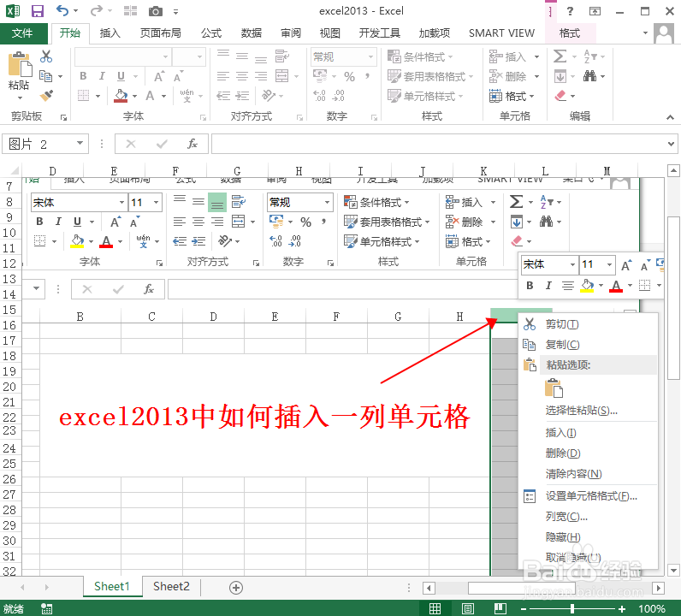Toggle Align Left in top ribbon
Viewport: 681px width, 616px height.
[222, 76]
